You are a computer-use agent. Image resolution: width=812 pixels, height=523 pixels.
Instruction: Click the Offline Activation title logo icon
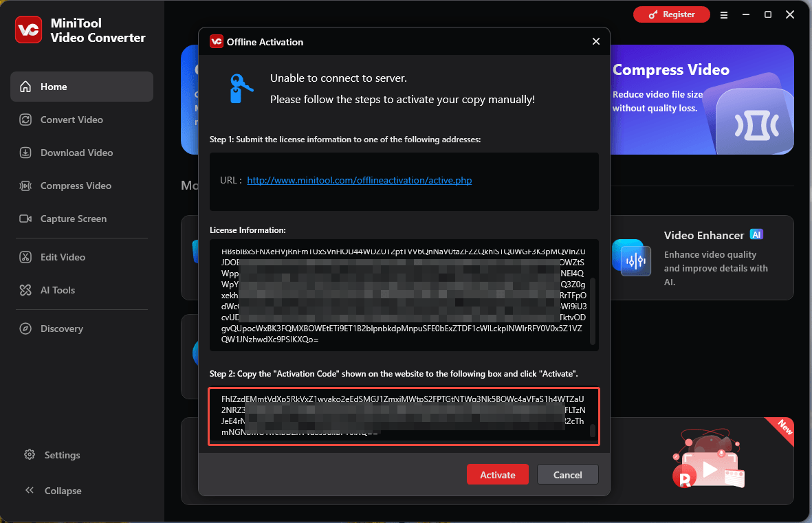217,41
